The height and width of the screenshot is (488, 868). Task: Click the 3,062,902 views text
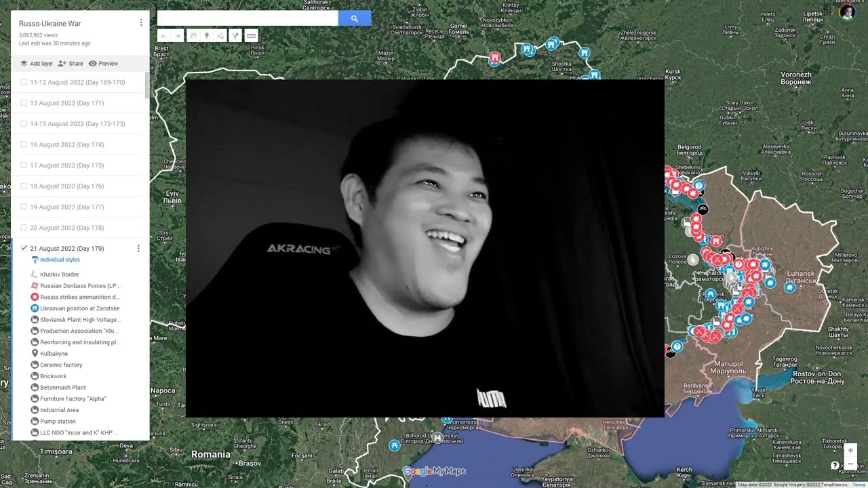click(38, 35)
